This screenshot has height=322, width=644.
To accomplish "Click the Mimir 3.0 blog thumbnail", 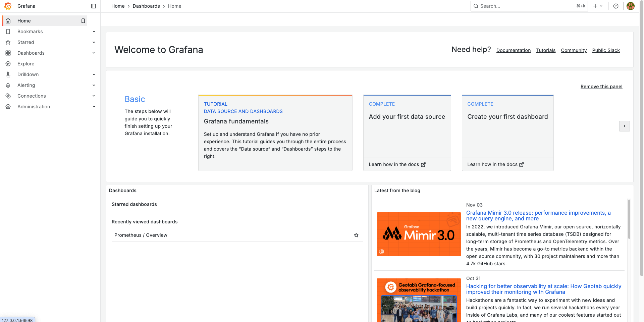I will (x=419, y=234).
